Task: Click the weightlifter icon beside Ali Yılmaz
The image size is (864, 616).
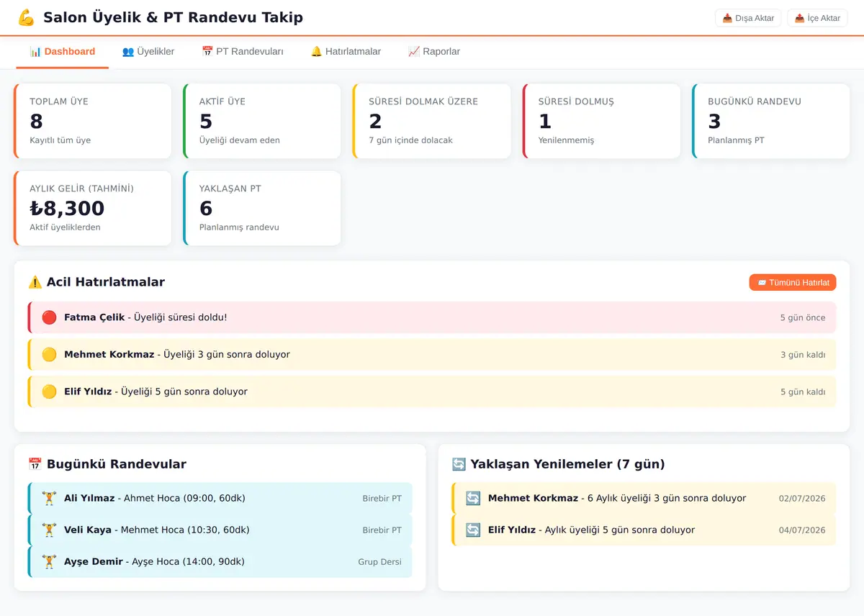Action: (49, 498)
